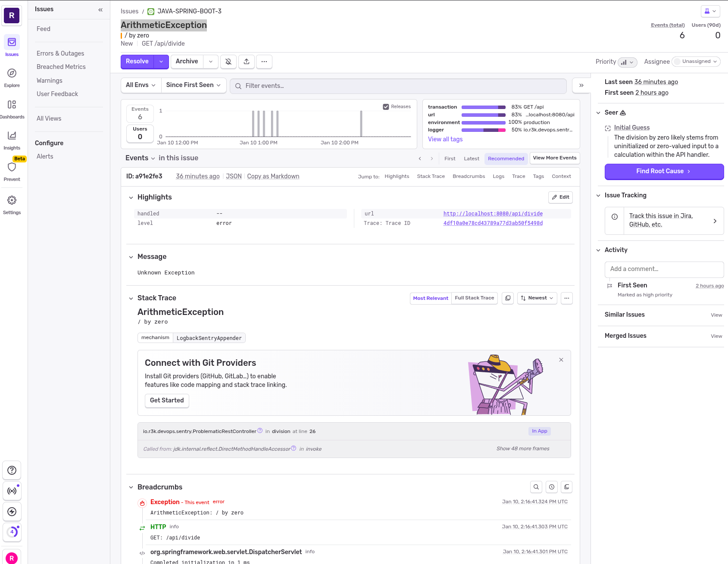The image size is (728, 564).
Task: Open the Since First Seen dropdown
Action: pyautogui.click(x=194, y=85)
